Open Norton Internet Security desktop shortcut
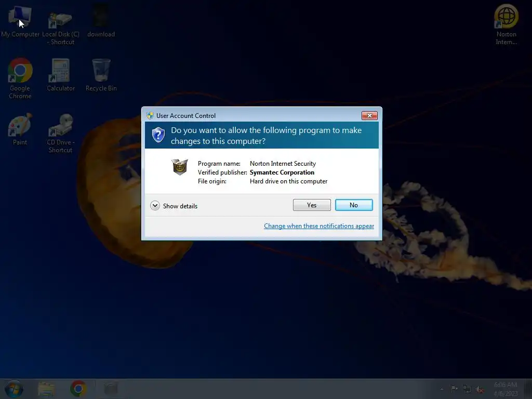This screenshot has height=399, width=532. [x=506, y=24]
